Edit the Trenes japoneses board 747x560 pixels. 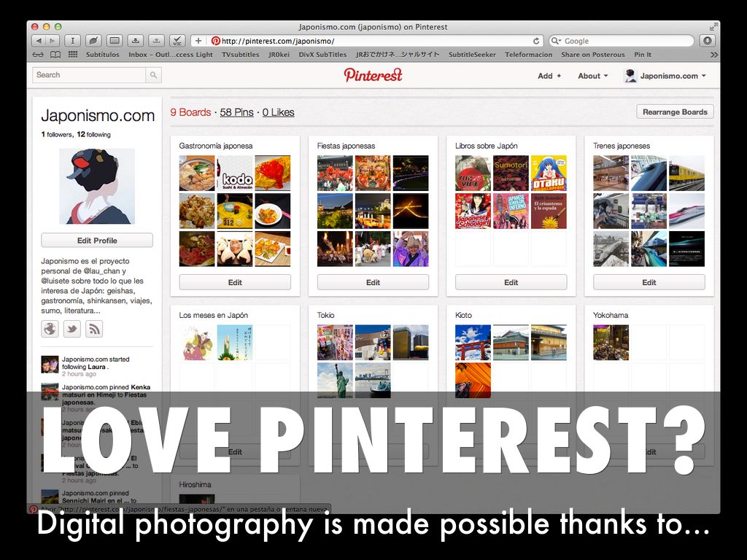tap(649, 282)
